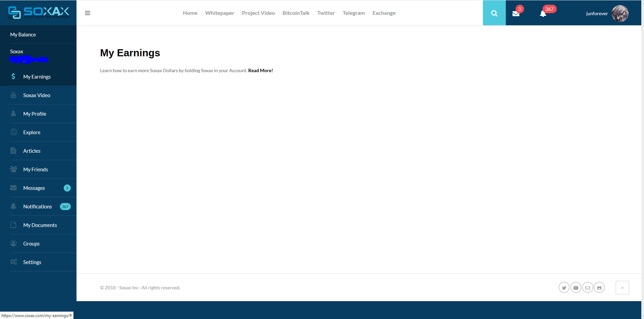Open Project Video nav link
644x319 pixels.
(x=258, y=13)
